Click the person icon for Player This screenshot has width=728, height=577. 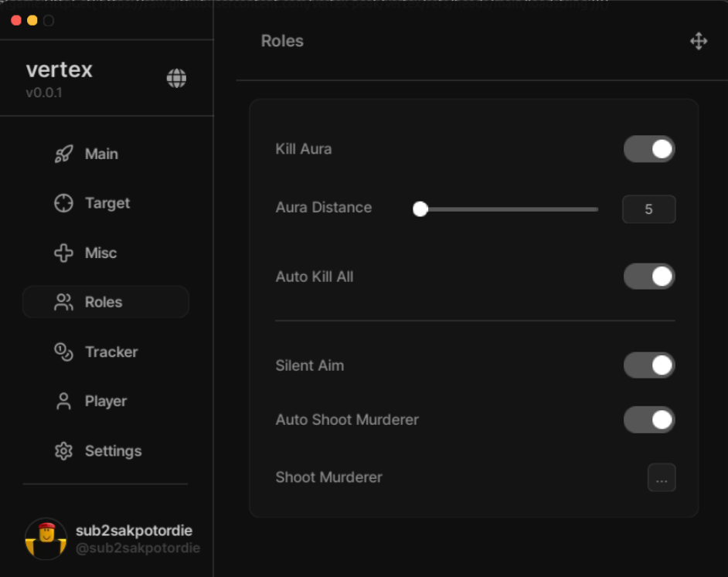63,401
